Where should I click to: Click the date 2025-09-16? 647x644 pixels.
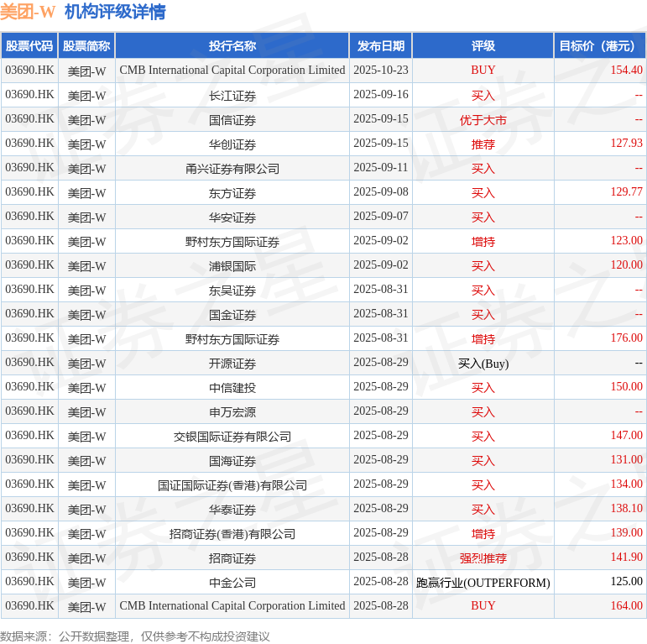click(381, 94)
